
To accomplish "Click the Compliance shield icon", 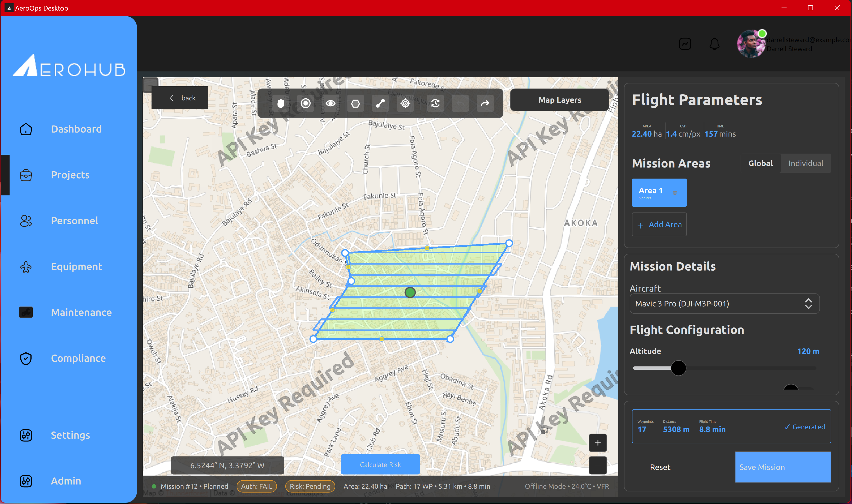I will (26, 358).
